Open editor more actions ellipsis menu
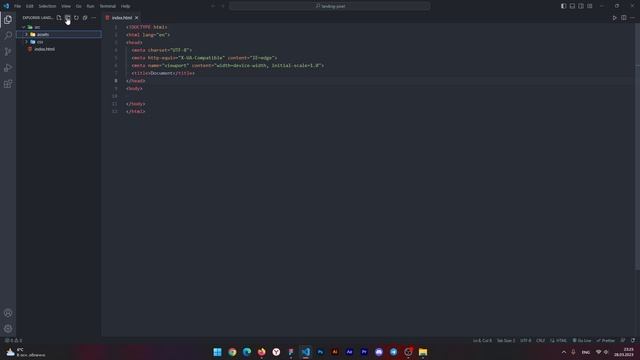Screen dimensions: 640x360 pyautogui.click(x=632, y=18)
